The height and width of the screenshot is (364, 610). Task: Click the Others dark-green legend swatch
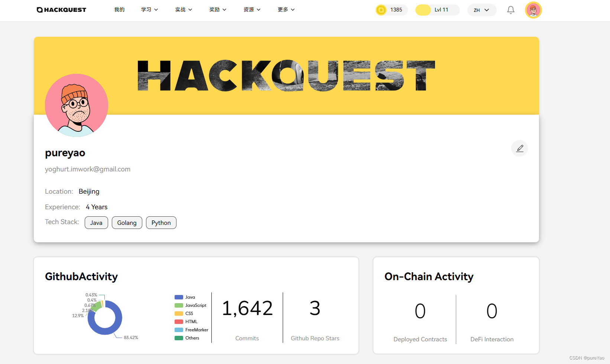pyautogui.click(x=179, y=338)
